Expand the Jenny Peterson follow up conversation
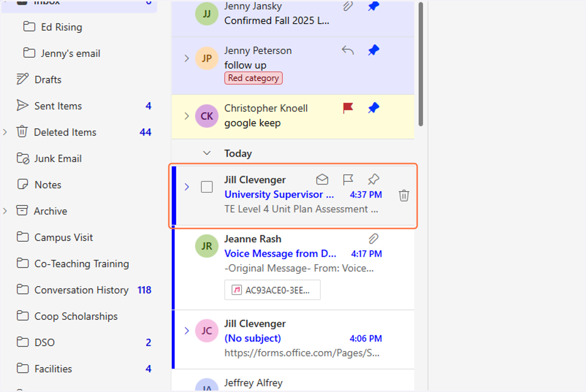The image size is (586, 392). 187,58
